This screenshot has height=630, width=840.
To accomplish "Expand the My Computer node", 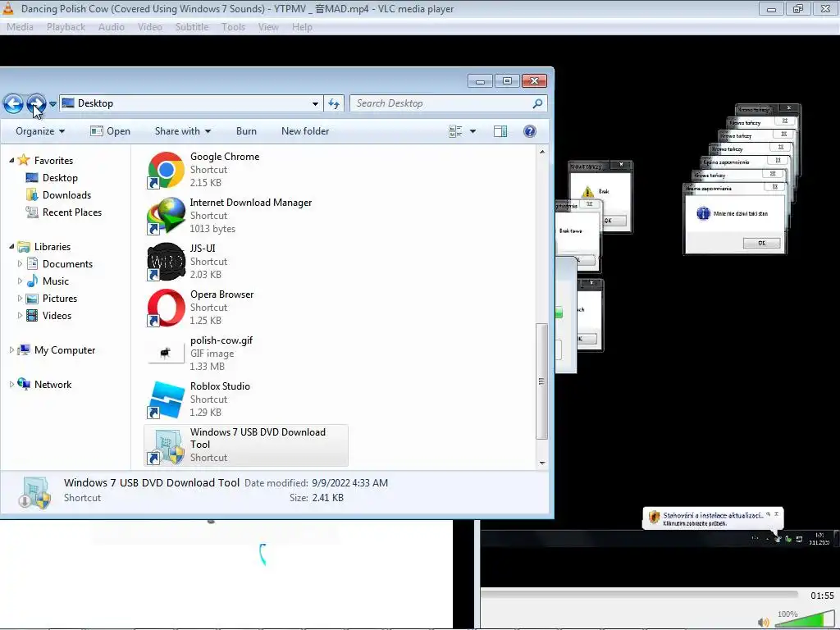I will coord(11,349).
